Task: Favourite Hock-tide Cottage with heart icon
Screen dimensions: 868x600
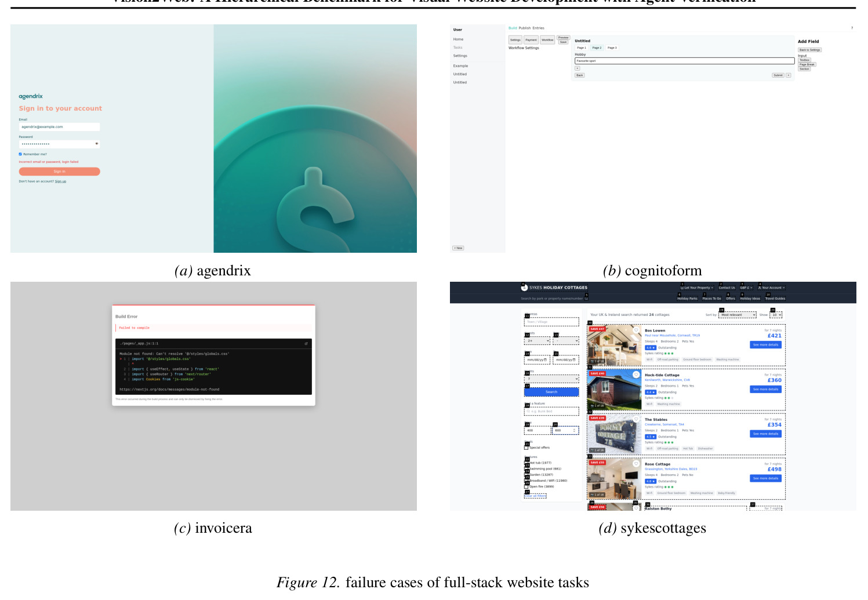Action: [636, 375]
